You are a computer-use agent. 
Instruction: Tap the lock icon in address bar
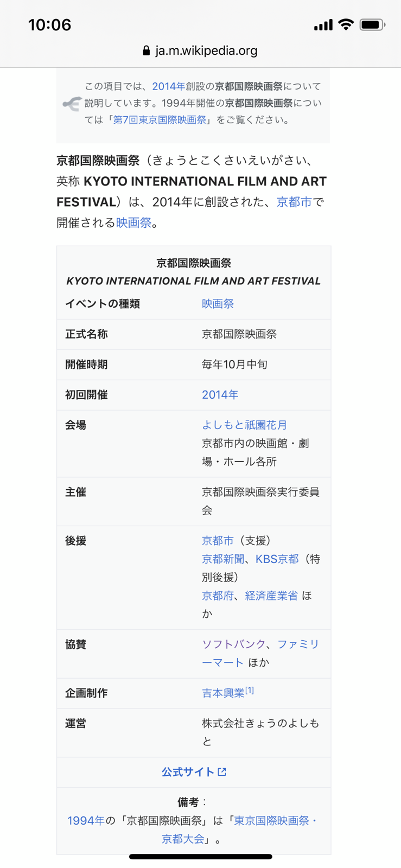coord(146,50)
